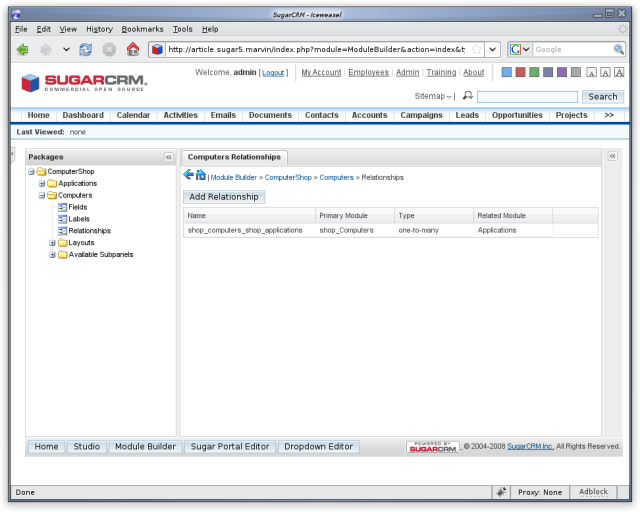Viewport: 640px width, 512px height.
Task: Click the Powered by SugarCRM badge
Action: pyautogui.click(x=433, y=447)
